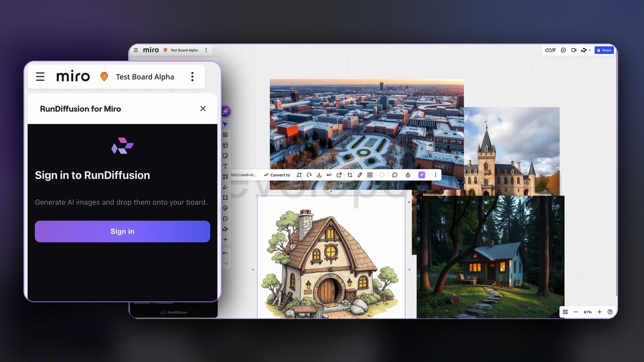Click top-right resize handle of cottage image
Screen dimensions: 644x362
point(405,196)
